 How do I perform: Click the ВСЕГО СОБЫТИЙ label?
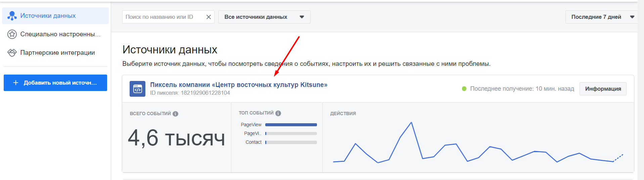click(150, 114)
